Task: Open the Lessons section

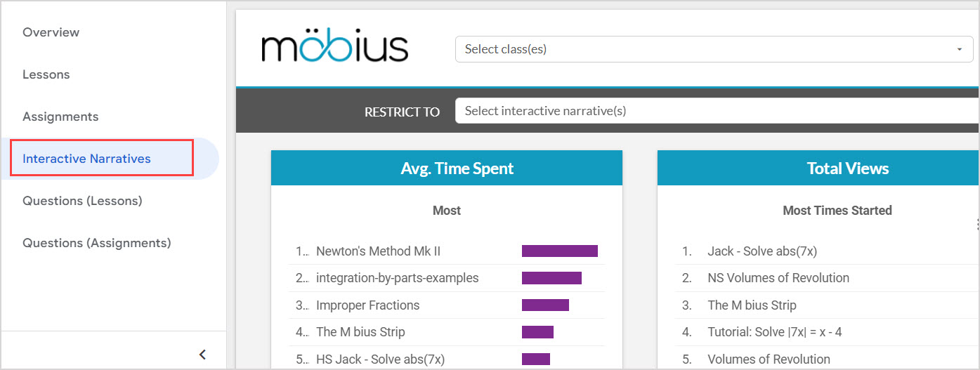Action: [46, 74]
